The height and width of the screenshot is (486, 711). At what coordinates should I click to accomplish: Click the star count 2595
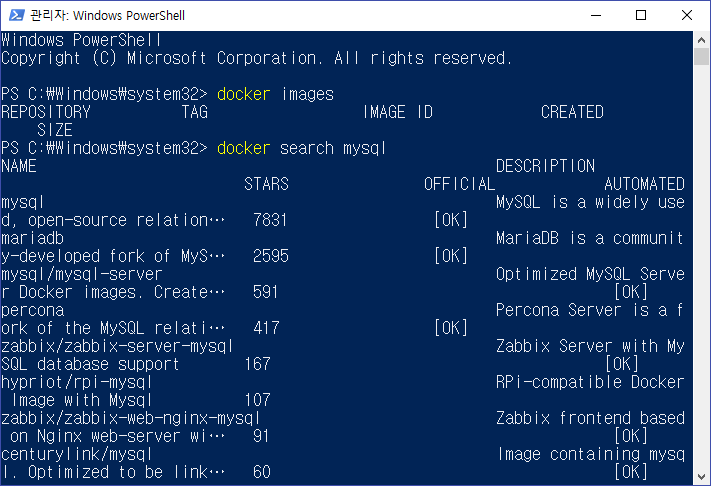[271, 256]
